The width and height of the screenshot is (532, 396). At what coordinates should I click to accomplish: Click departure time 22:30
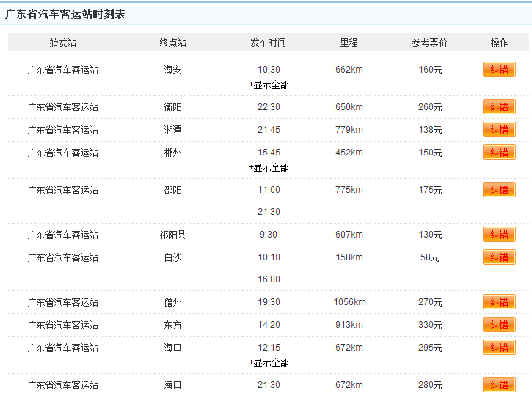pyautogui.click(x=269, y=107)
